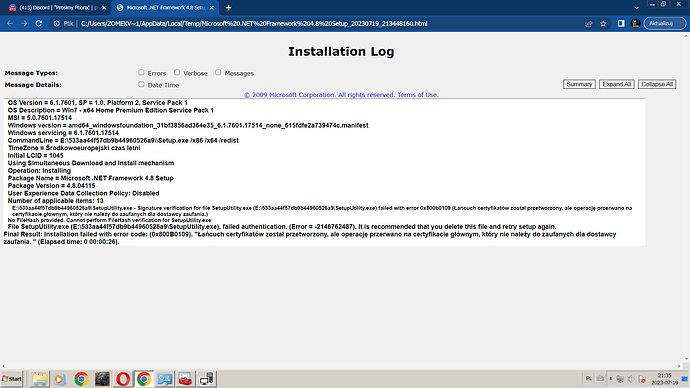Viewport: 690px width, 388px height.
Task: Click the 'Final Result: Installation failed' line
Action: 310,238
